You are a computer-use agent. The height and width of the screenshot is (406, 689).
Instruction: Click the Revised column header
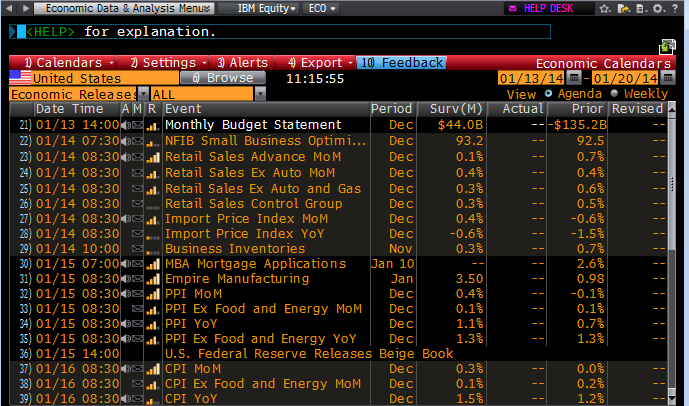[637, 109]
